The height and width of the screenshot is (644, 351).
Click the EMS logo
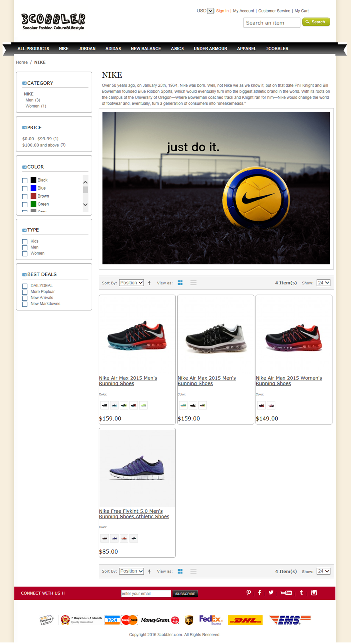point(290,620)
